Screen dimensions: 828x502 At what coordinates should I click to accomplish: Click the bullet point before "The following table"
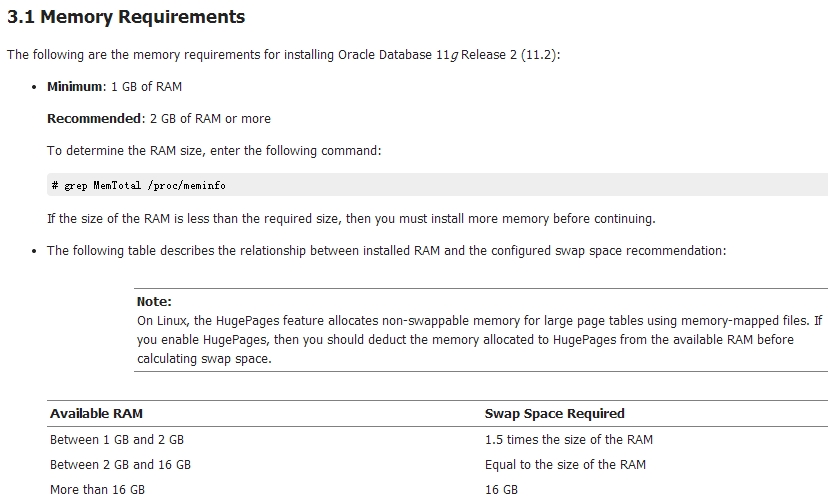(x=34, y=251)
